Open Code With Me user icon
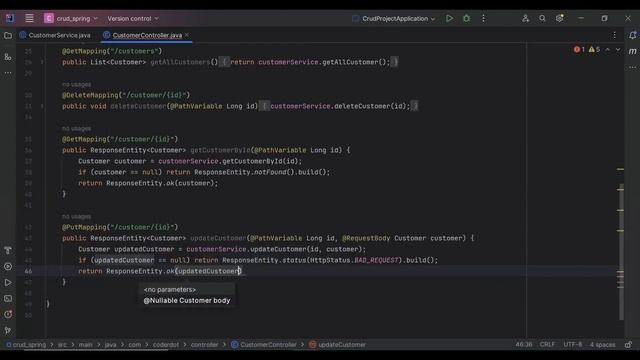This screenshot has height=360, width=640. click(525, 18)
